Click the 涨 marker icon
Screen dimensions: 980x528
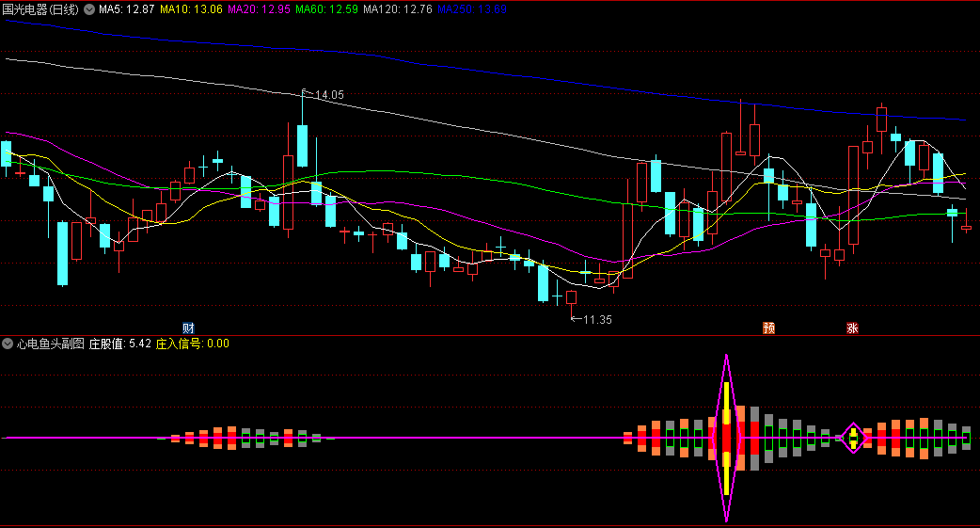pos(852,328)
